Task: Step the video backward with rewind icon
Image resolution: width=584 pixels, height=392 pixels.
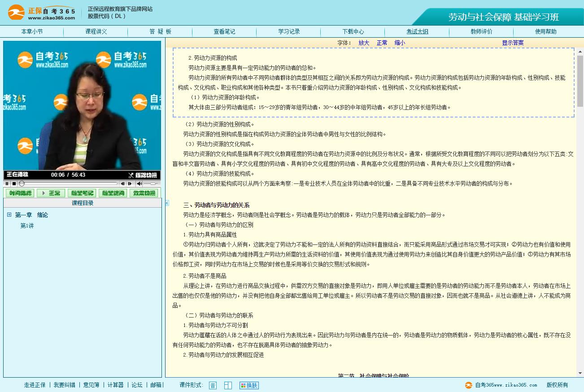Action: pyautogui.click(x=123, y=183)
